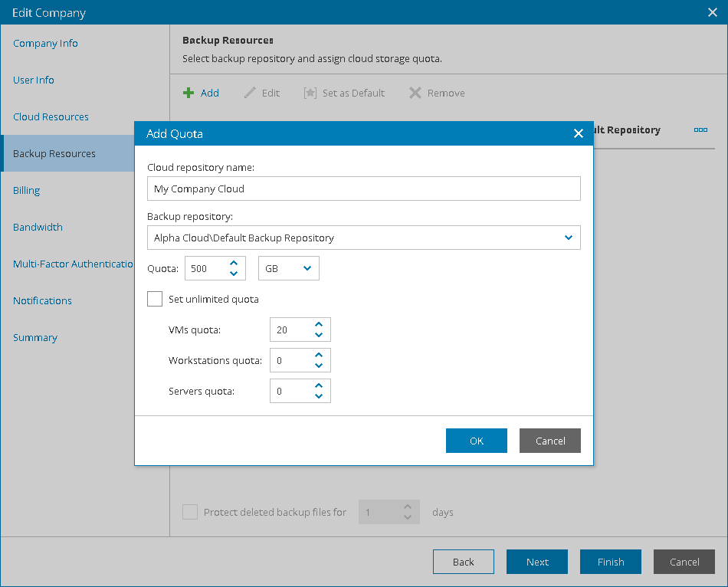The width and height of the screenshot is (728, 587).
Task: Expand the Backup repository dropdown
Action: (x=569, y=238)
